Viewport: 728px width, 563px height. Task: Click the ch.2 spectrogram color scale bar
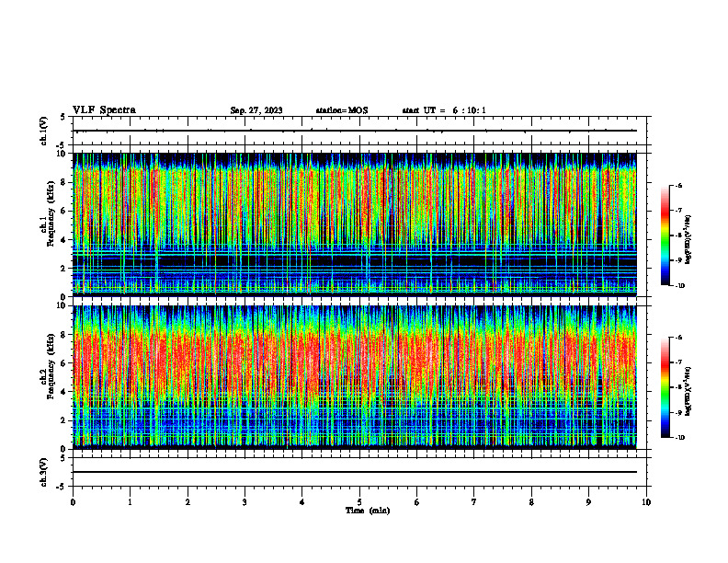click(665, 387)
